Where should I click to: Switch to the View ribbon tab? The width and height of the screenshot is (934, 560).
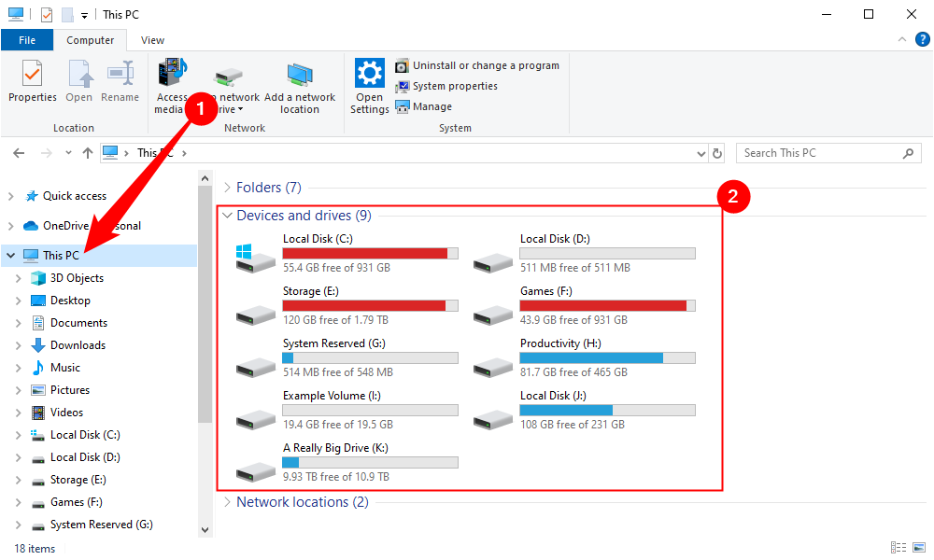tap(152, 40)
